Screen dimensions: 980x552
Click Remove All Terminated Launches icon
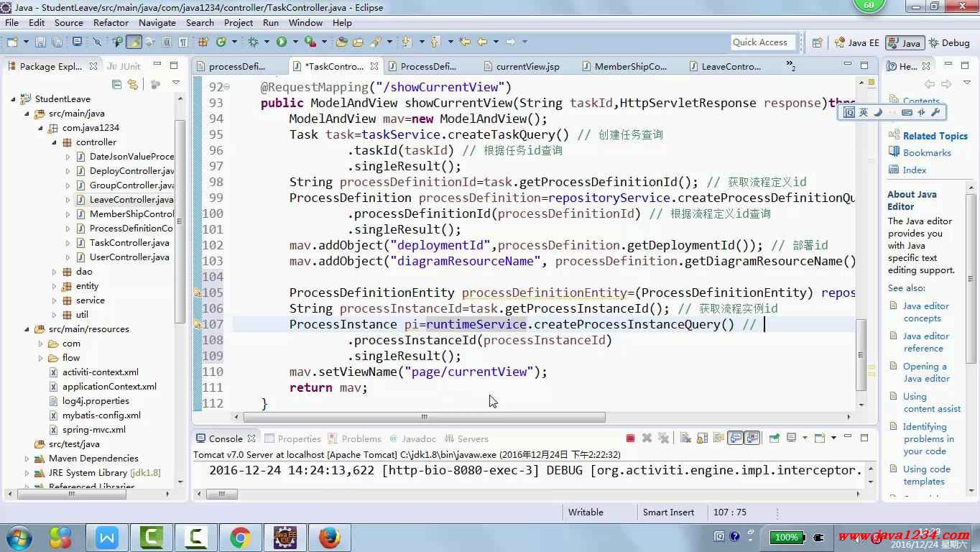click(663, 438)
